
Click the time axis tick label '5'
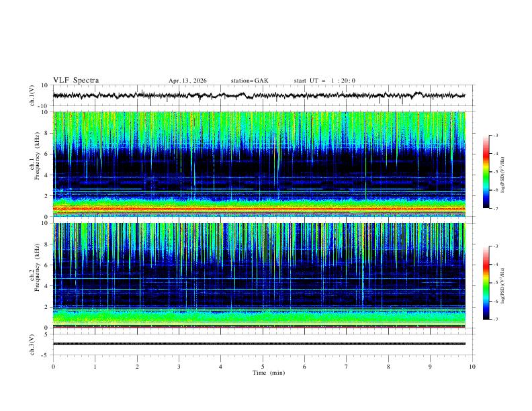click(263, 367)
